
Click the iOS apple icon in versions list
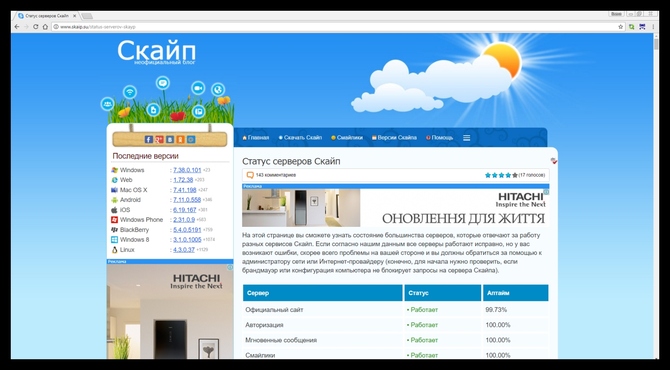114,210
